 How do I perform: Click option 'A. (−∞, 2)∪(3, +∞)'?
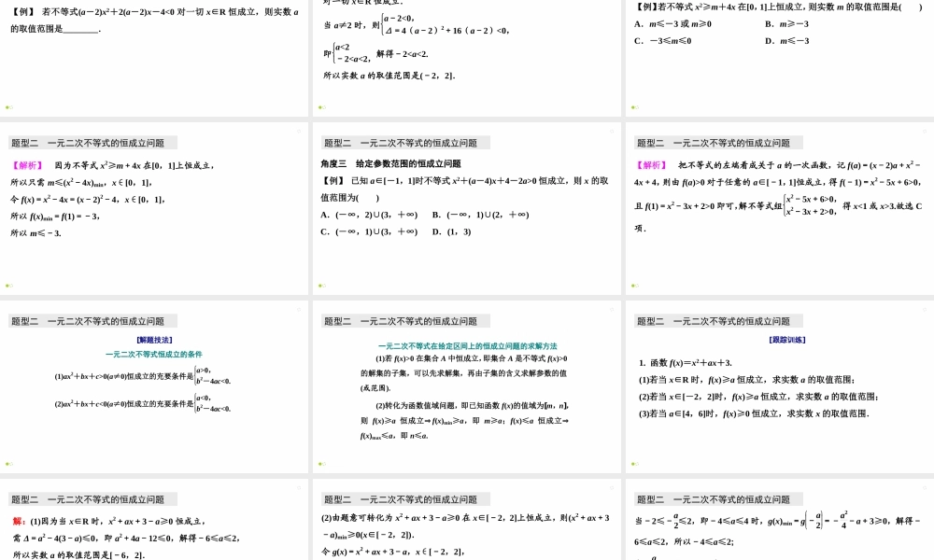click(369, 215)
